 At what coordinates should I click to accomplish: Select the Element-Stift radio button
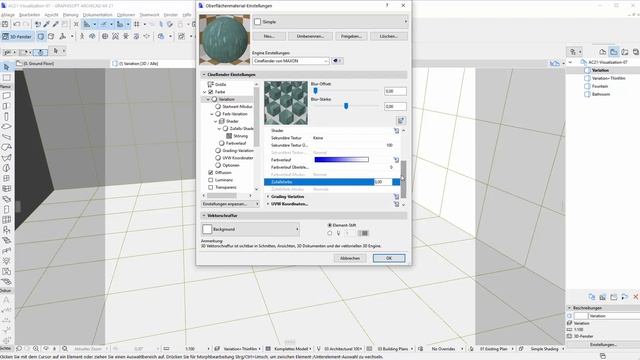tap(330, 225)
